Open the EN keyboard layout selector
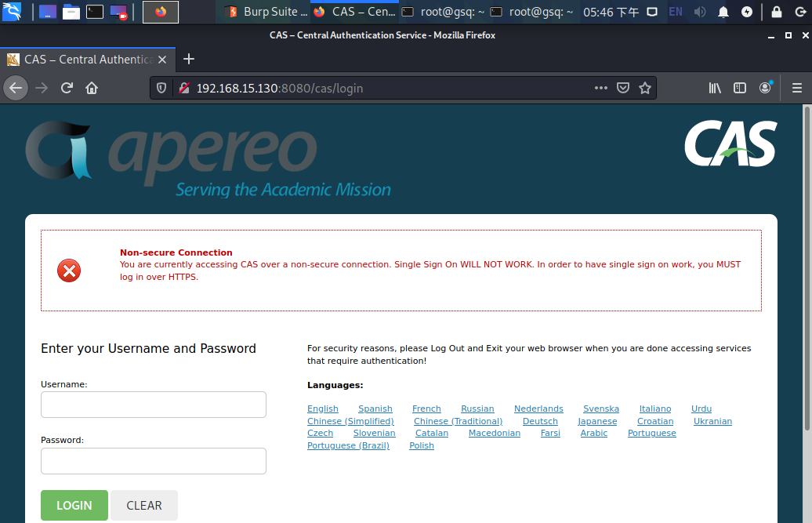 point(675,12)
